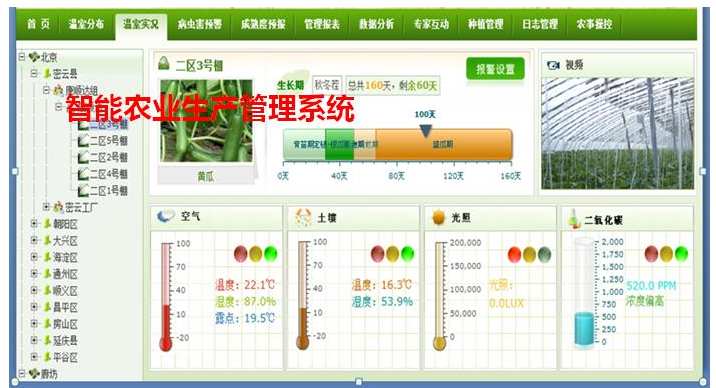Expand the 顺义区 tree node
Viewport: 716px width, 388px height.
[34, 290]
